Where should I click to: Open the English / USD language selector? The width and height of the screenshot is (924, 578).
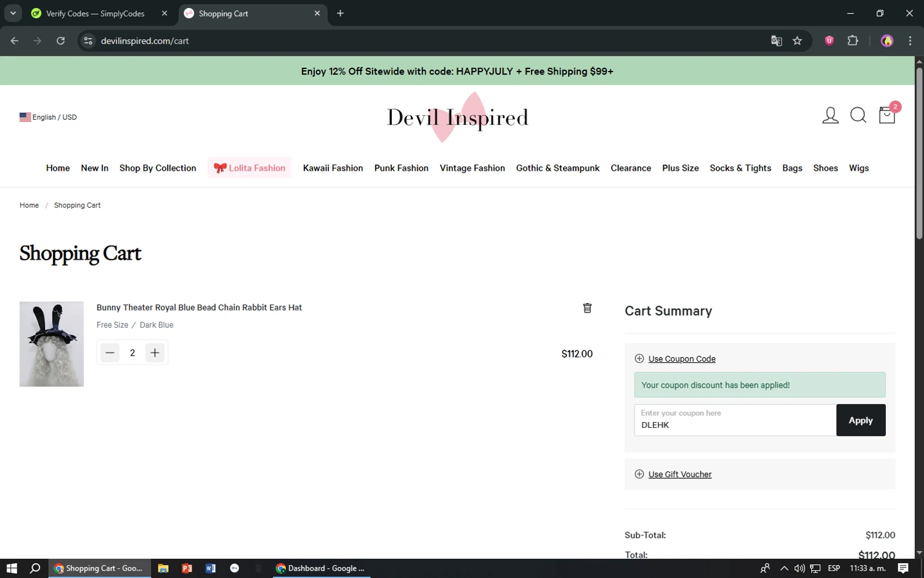48,117
